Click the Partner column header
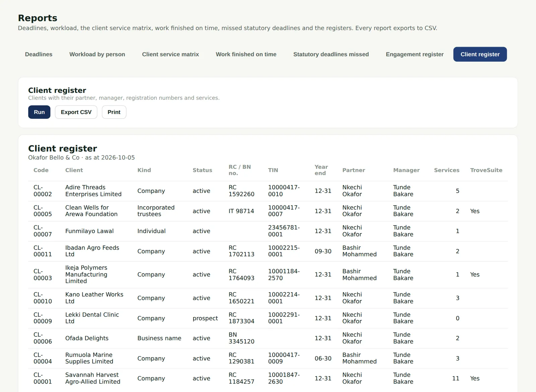Screen dimensions: 536x392 click(354, 170)
